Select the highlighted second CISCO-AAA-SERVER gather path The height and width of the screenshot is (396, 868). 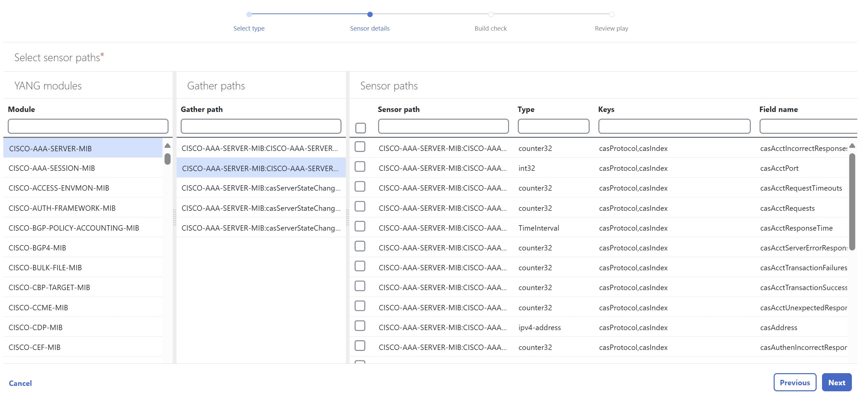tap(261, 168)
